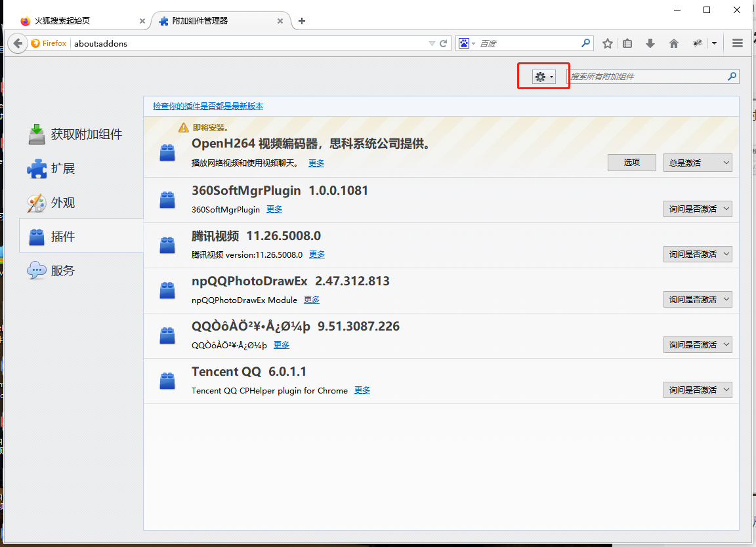Click the OpenH264 plugin brick icon
The width and height of the screenshot is (756, 547).
point(167,153)
